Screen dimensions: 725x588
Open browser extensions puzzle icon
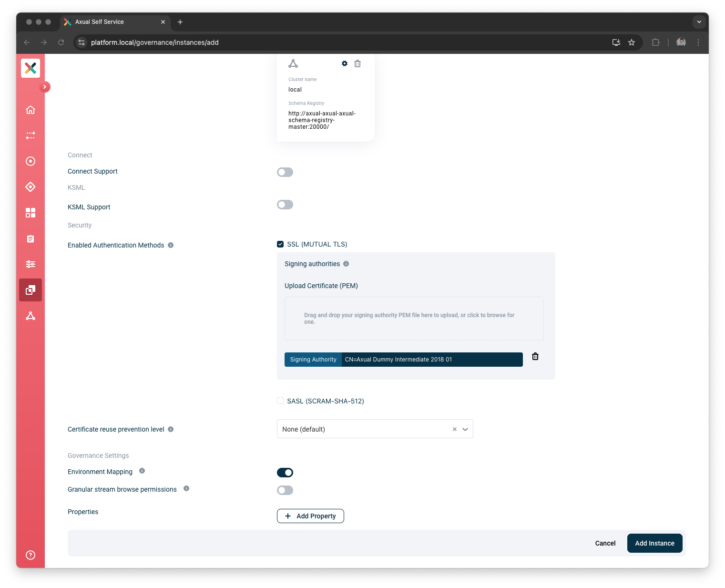click(x=656, y=42)
